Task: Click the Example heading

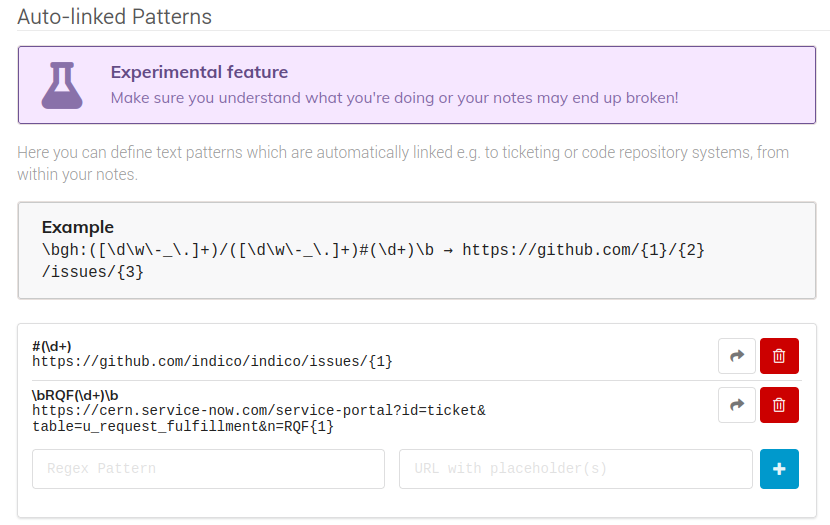Action: coord(78,227)
